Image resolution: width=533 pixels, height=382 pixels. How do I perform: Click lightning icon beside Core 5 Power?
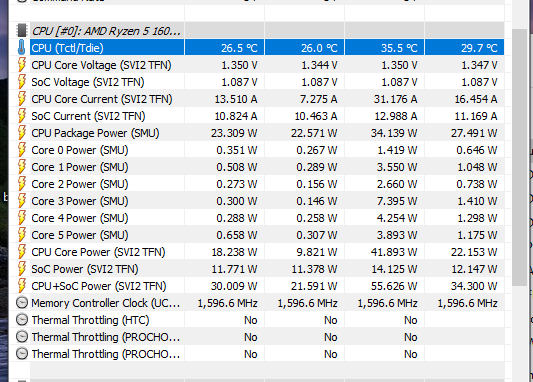click(22, 235)
